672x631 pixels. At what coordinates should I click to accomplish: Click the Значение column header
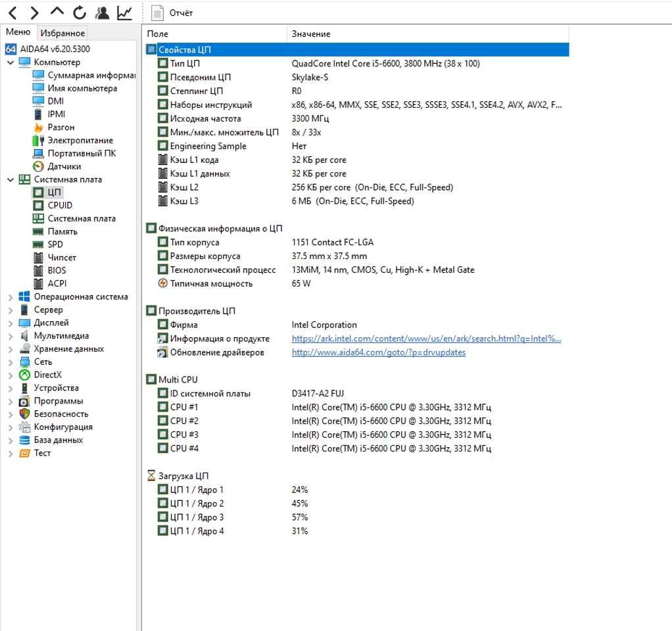427,34
